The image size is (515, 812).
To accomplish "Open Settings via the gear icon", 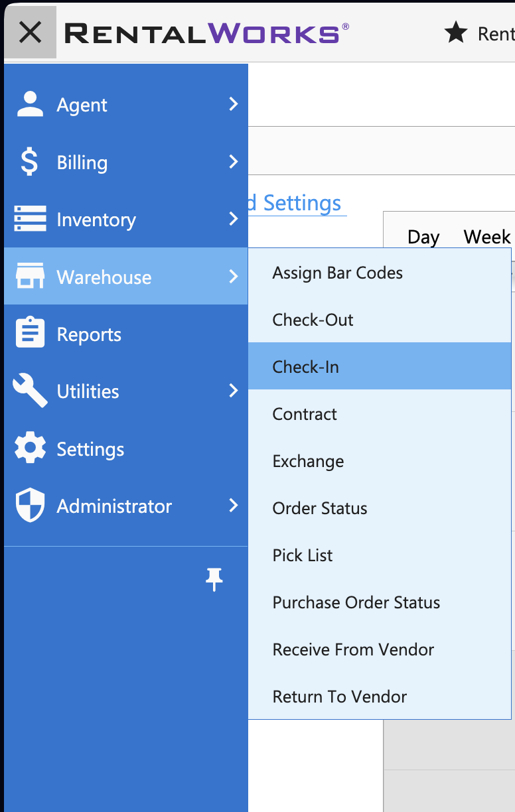I will coord(30,448).
